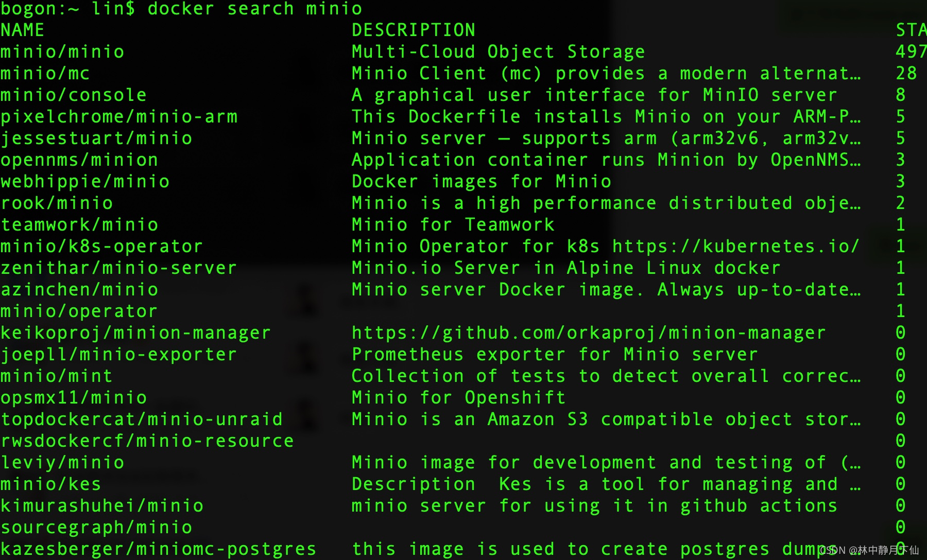The image size is (927, 560).
Task: Select the rwsdockercf/minio-resource image name
Action: tap(147, 441)
